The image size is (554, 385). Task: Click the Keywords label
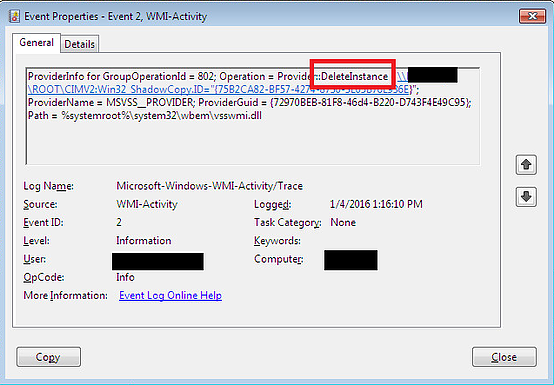(277, 241)
